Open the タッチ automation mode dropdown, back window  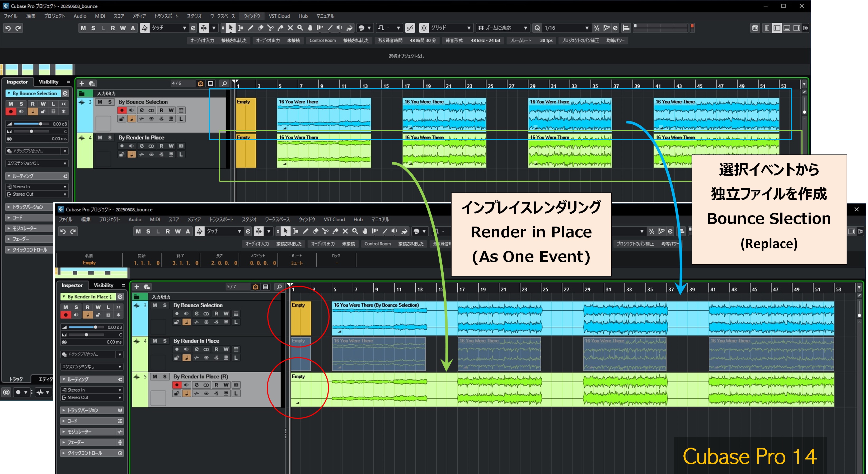click(169, 28)
